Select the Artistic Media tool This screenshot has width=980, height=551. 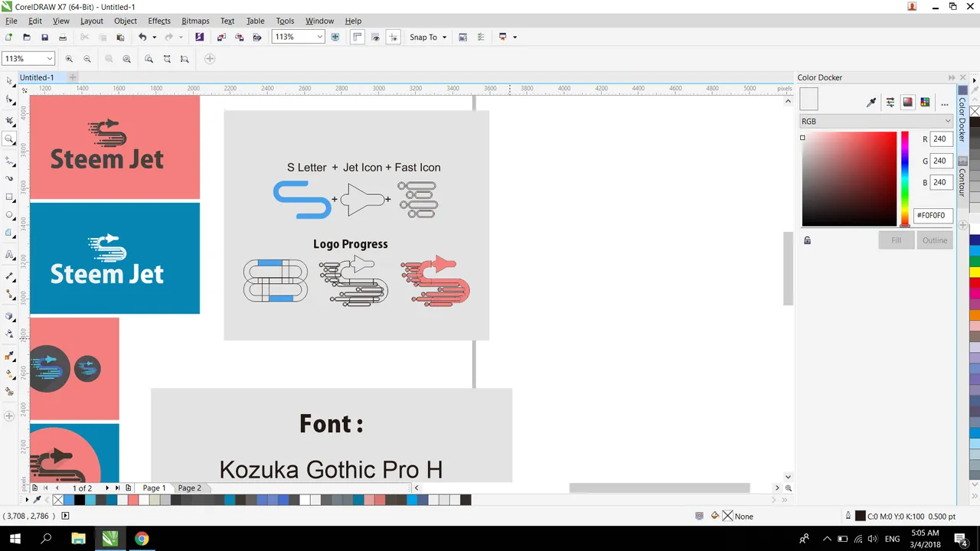(9, 178)
